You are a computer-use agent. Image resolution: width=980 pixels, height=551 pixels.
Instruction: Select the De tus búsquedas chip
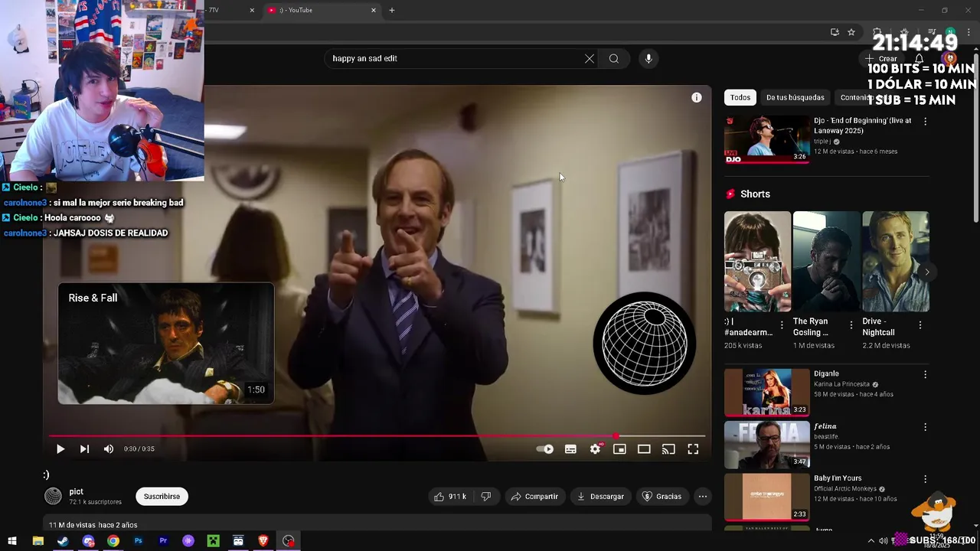pos(795,97)
